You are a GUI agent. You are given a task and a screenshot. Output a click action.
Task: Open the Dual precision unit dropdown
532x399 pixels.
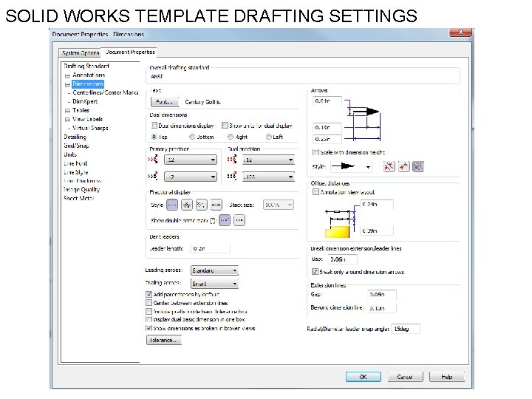[x=268, y=160]
